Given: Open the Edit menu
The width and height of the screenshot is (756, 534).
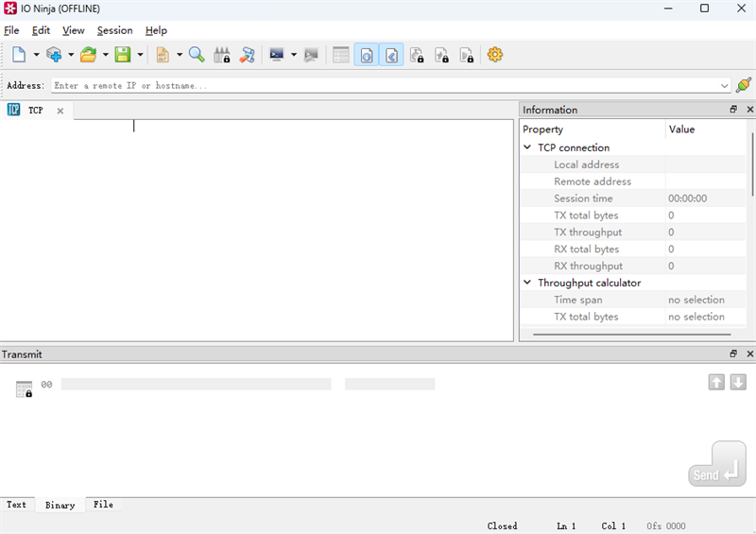Looking at the screenshot, I should pos(41,30).
